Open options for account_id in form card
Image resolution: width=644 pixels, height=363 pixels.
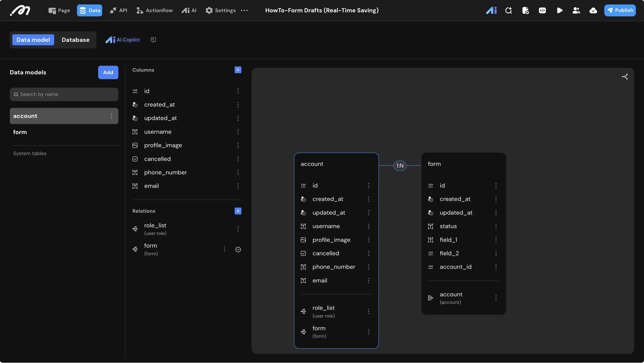click(496, 267)
